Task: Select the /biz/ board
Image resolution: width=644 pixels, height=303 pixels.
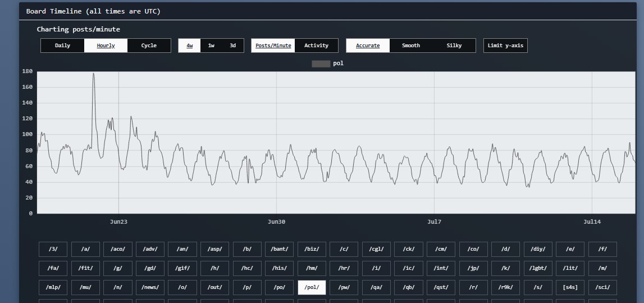Action: point(312,249)
